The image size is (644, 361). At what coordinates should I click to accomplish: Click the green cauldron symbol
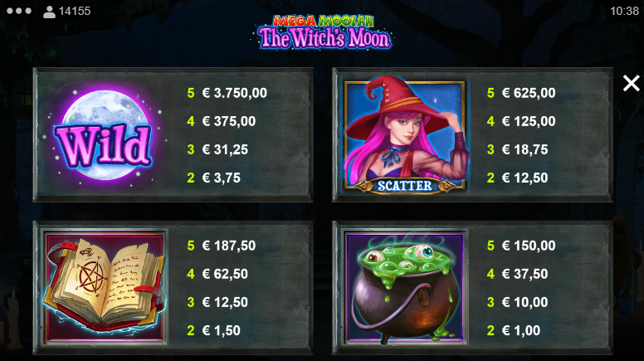point(405,288)
